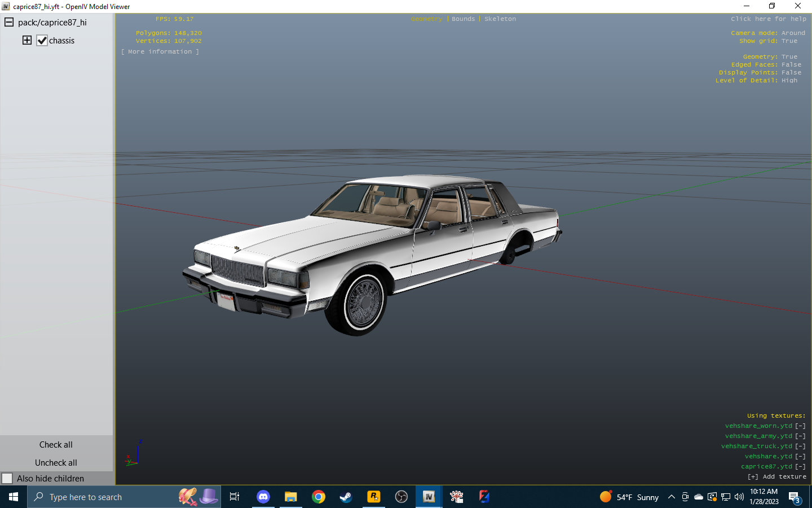Switch to the Bounds view tab
This screenshot has height=508, width=812.
click(463, 19)
